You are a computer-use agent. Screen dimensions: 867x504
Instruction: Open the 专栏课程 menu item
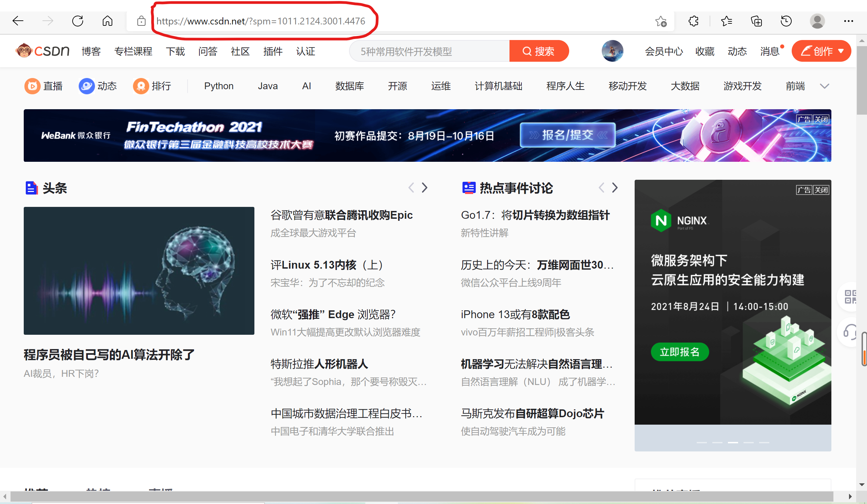[133, 51]
